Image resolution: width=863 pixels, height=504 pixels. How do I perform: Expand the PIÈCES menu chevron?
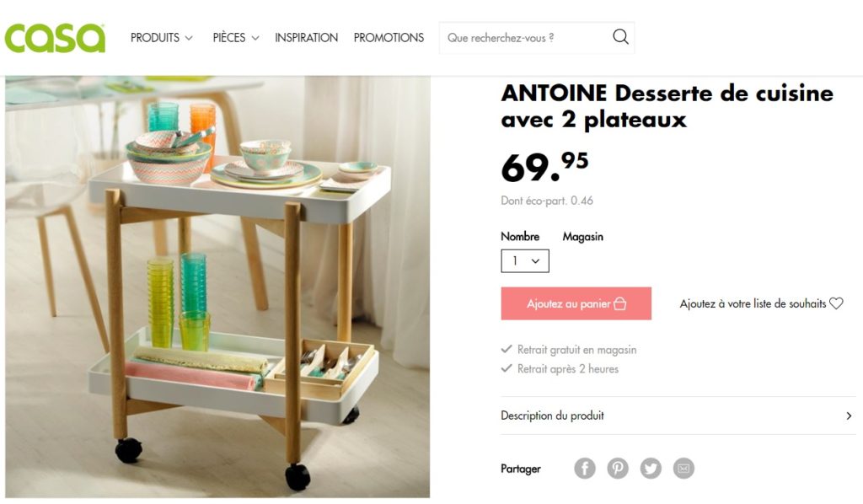pyautogui.click(x=255, y=38)
